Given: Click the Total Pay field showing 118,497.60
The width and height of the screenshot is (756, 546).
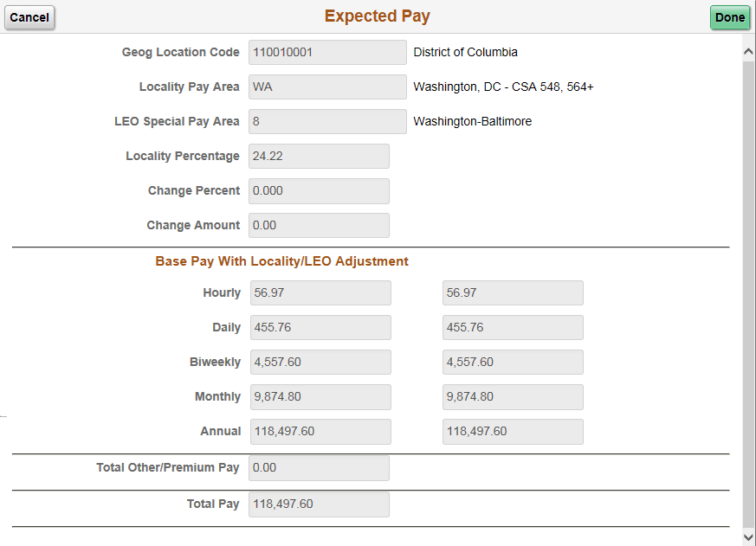Looking at the screenshot, I should pos(319,504).
